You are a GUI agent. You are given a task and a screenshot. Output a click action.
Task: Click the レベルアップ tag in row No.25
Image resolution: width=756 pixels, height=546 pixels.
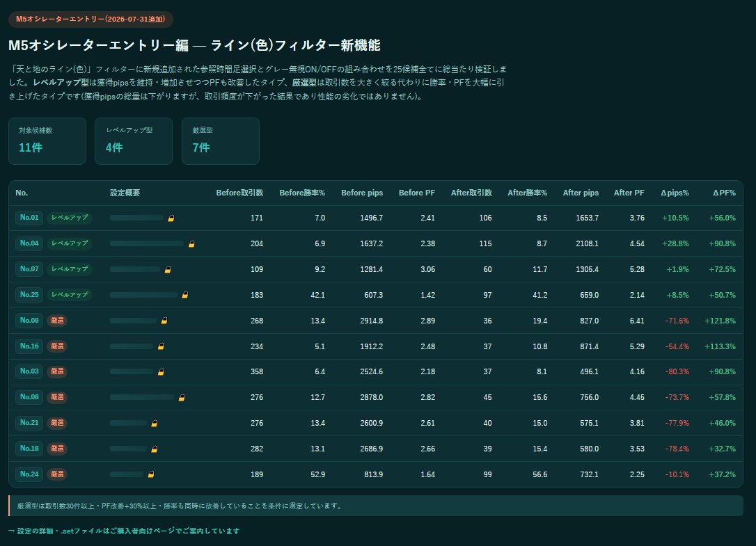point(70,294)
